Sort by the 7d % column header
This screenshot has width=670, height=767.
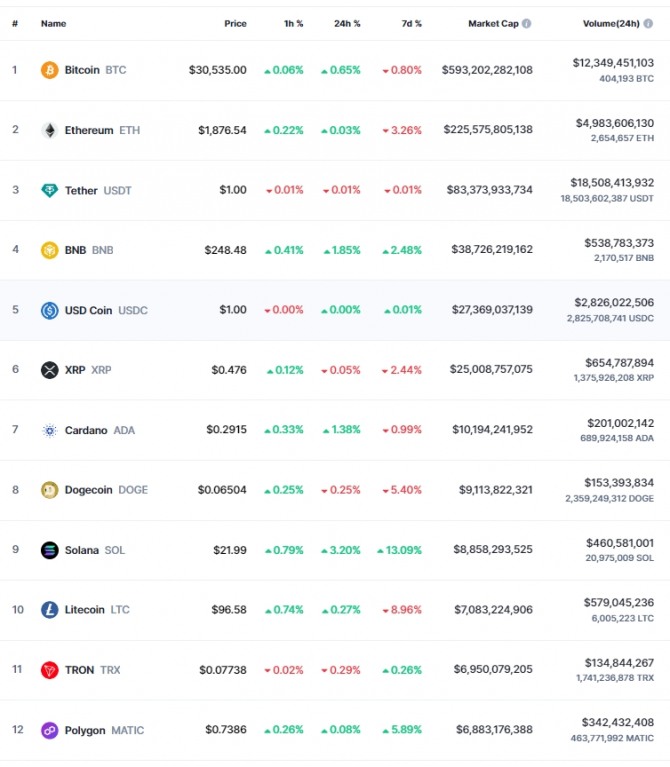click(411, 23)
